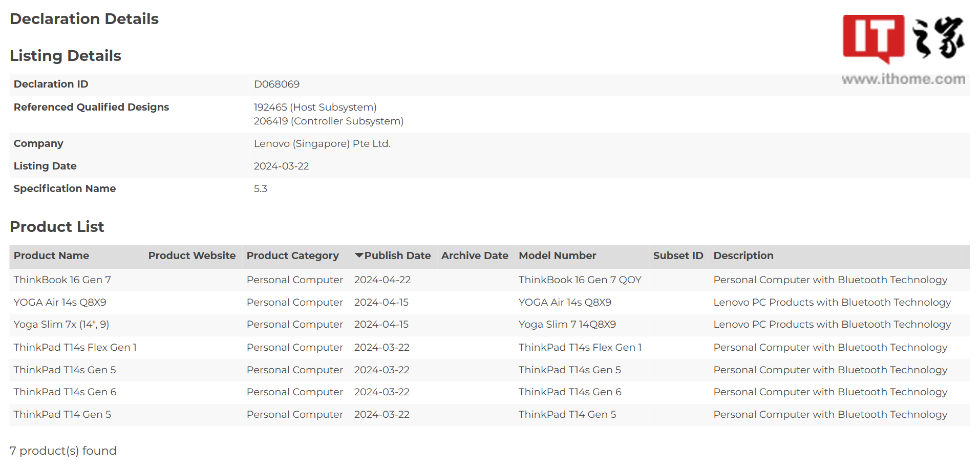The image size is (980, 468).
Task: Select the ThinkBook 16 Gen 7 product name
Action: click(x=62, y=280)
